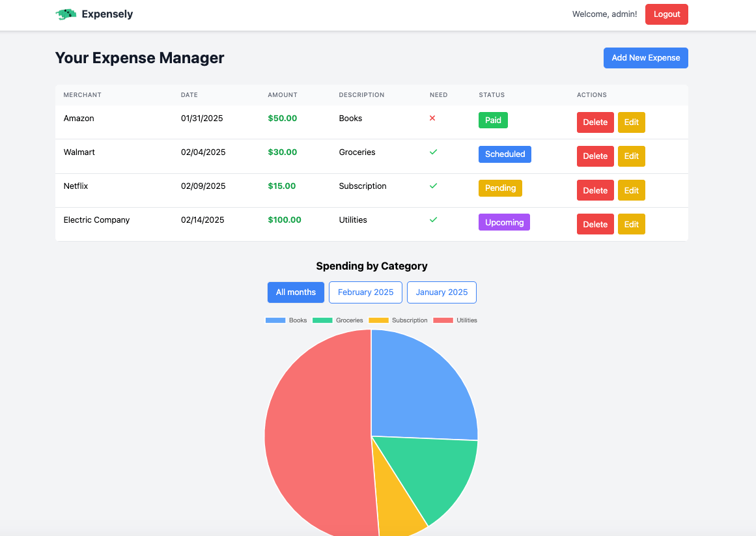The height and width of the screenshot is (536, 756).
Task: Toggle Subscription legend item in chart
Action: (398, 320)
